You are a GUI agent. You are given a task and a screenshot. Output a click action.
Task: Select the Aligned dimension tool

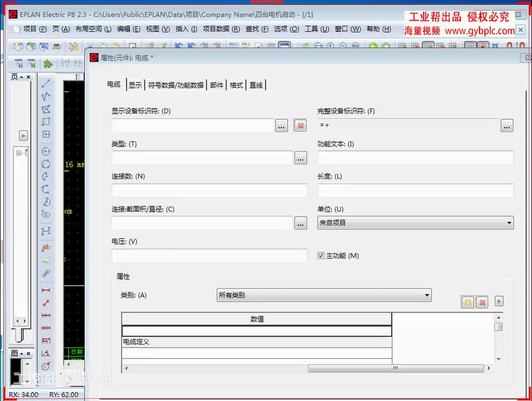pyautogui.click(x=46, y=303)
